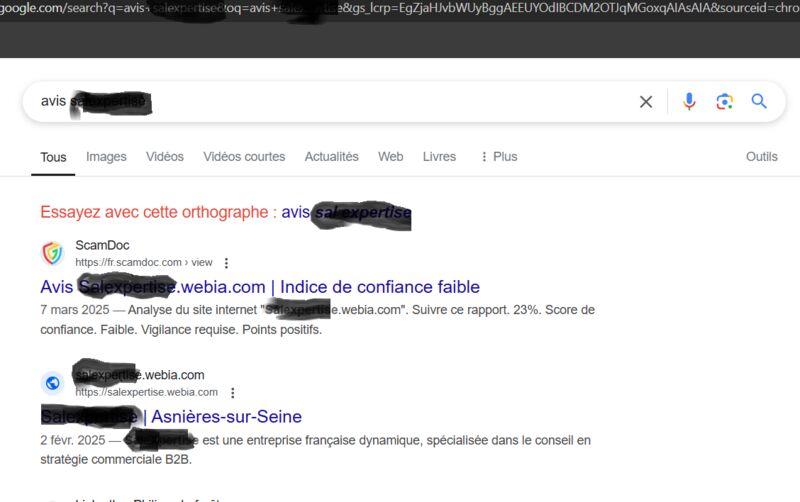This screenshot has height=502, width=800.
Task: Click snippet text 'stratégie commerciale B2B.'
Action: click(x=116, y=460)
